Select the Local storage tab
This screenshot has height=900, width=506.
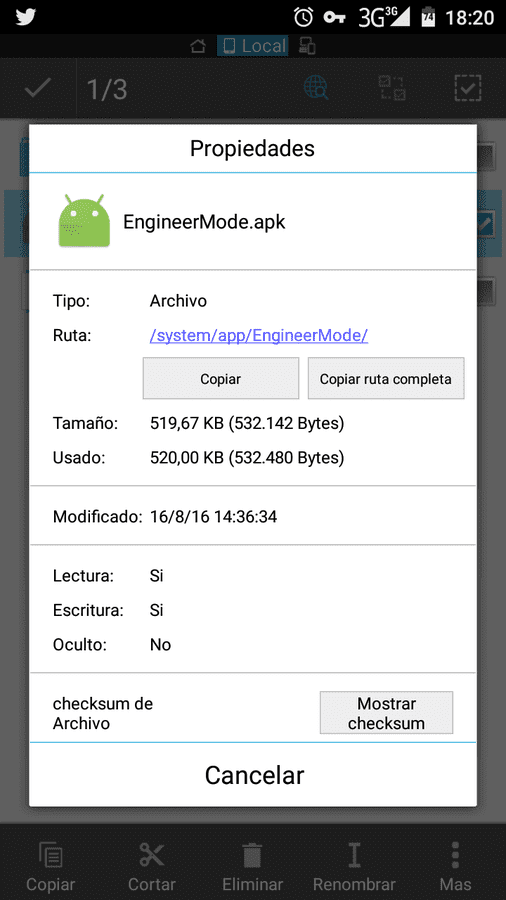[x=253, y=46]
